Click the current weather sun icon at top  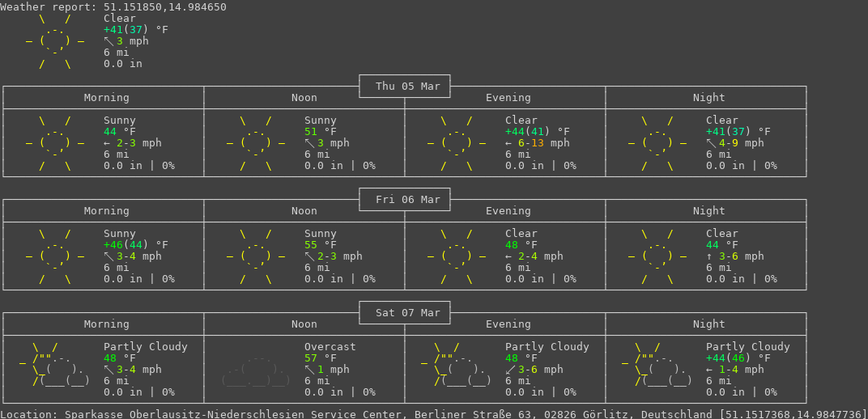55,41
